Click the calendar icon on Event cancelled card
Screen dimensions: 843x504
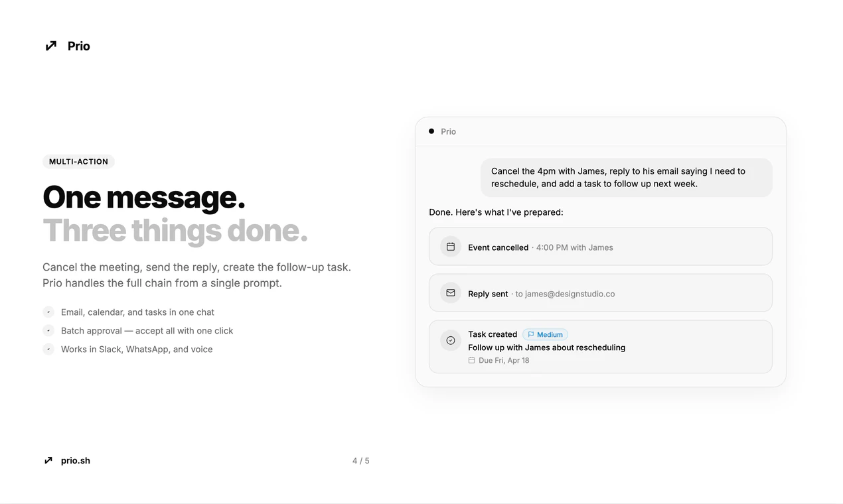[450, 246]
